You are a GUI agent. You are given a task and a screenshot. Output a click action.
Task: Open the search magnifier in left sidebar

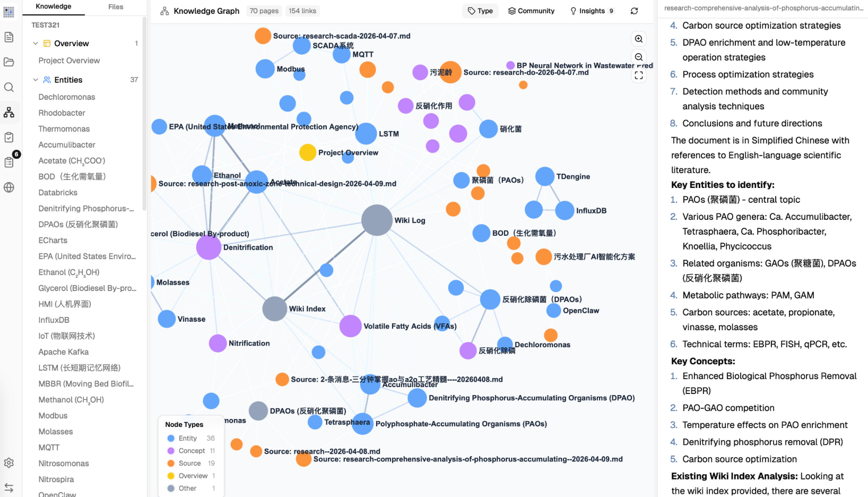tap(9, 87)
